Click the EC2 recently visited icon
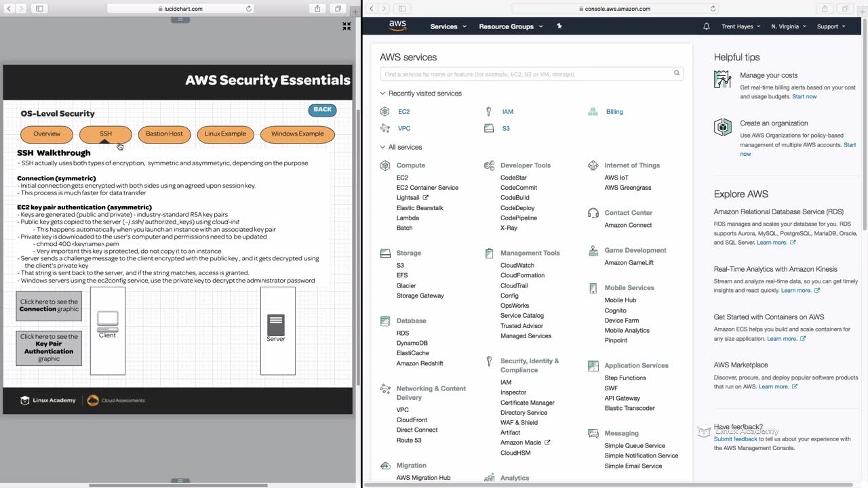 tap(385, 111)
